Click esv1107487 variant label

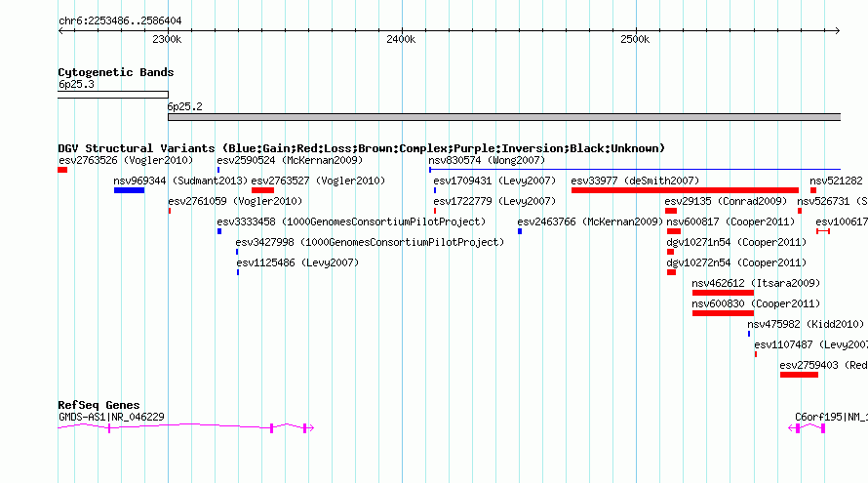click(x=810, y=345)
